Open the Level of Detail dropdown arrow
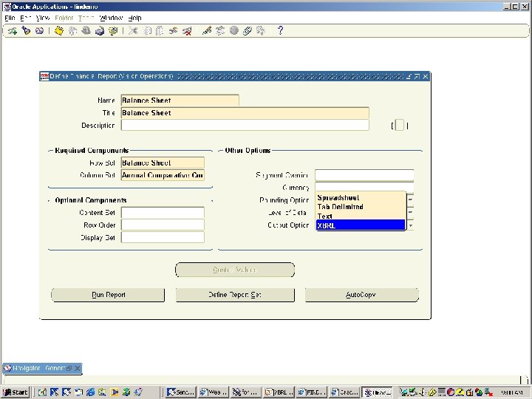 click(x=410, y=212)
